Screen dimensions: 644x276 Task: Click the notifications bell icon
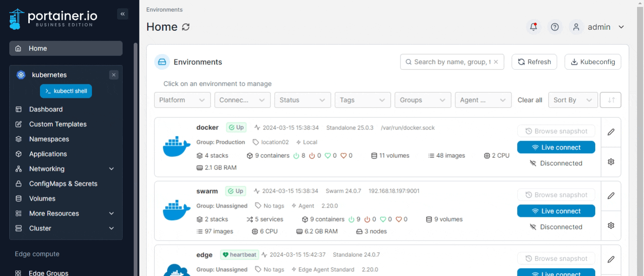pyautogui.click(x=533, y=27)
